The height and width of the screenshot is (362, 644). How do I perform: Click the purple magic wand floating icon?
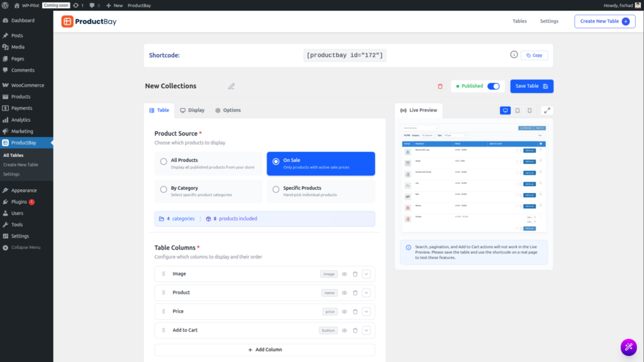(x=628, y=346)
